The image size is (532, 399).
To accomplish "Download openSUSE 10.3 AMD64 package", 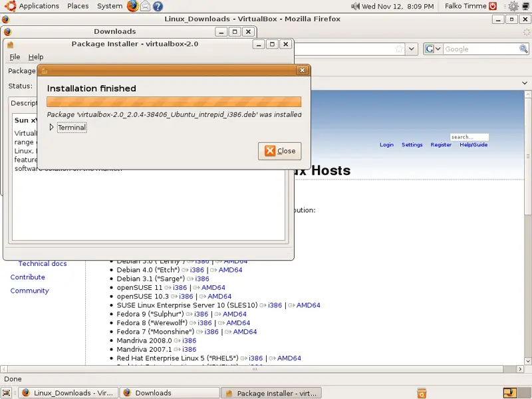I will [219, 297].
